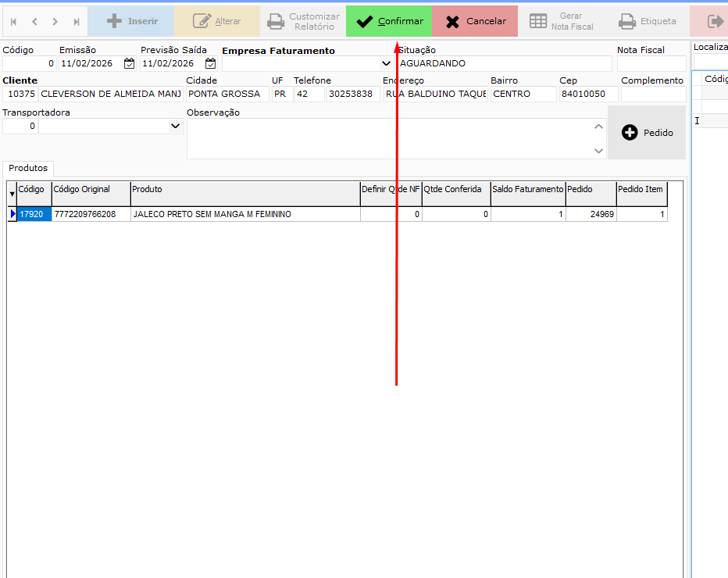Viewport: 728px width, 578px height.
Task: Open the Emissão date calendar picker
Action: click(x=129, y=63)
